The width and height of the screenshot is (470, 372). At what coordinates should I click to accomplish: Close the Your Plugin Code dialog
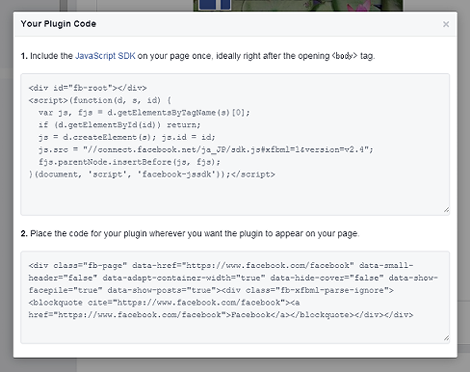446,24
